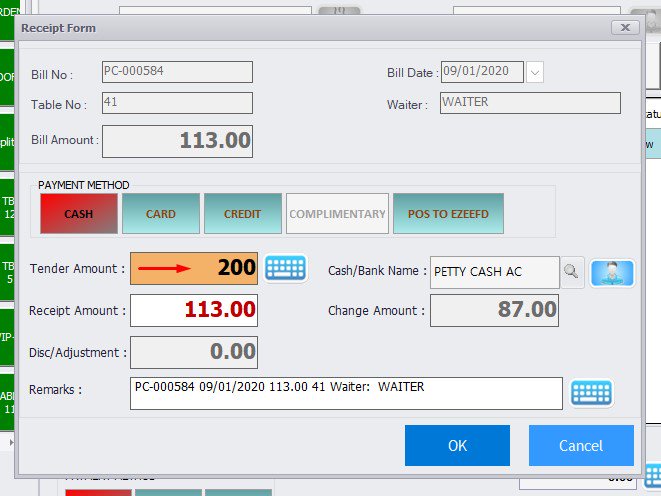This screenshot has height=496, width=661.
Task: Select the COMPLIMENTARY payment option
Action: pos(338,214)
